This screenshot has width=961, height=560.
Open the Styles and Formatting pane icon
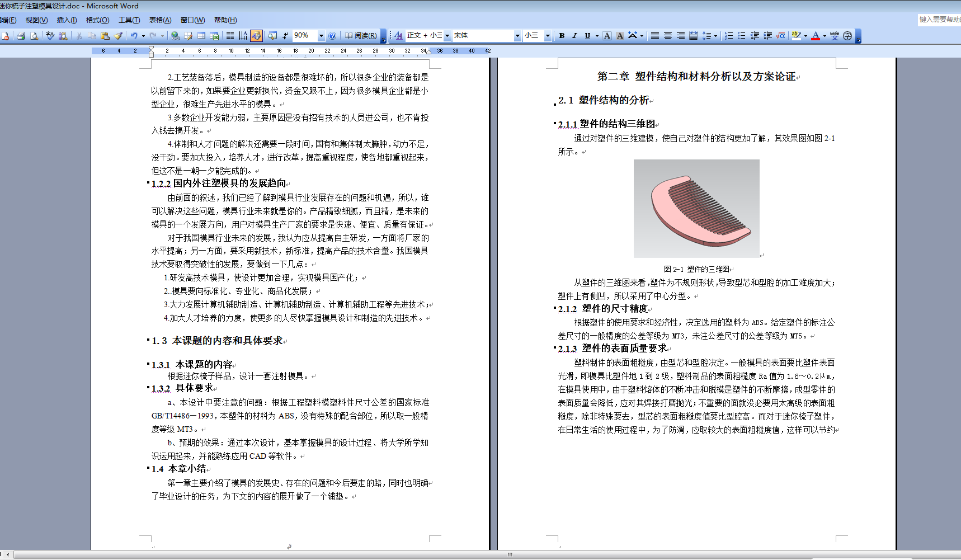[x=398, y=36]
